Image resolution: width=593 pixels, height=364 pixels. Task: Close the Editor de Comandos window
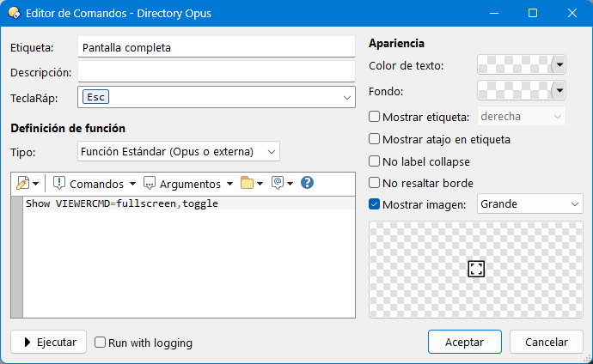pyautogui.click(x=572, y=13)
